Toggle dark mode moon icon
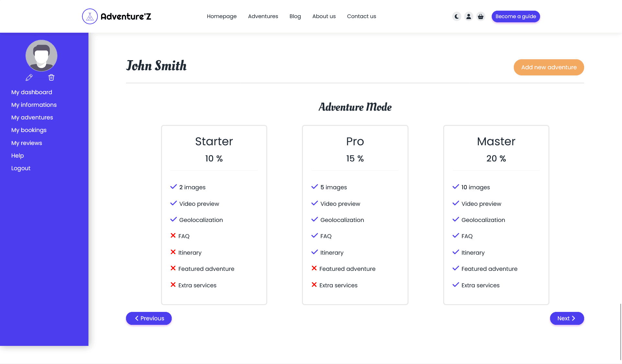Viewport: 622px width, 364px height. tap(456, 17)
